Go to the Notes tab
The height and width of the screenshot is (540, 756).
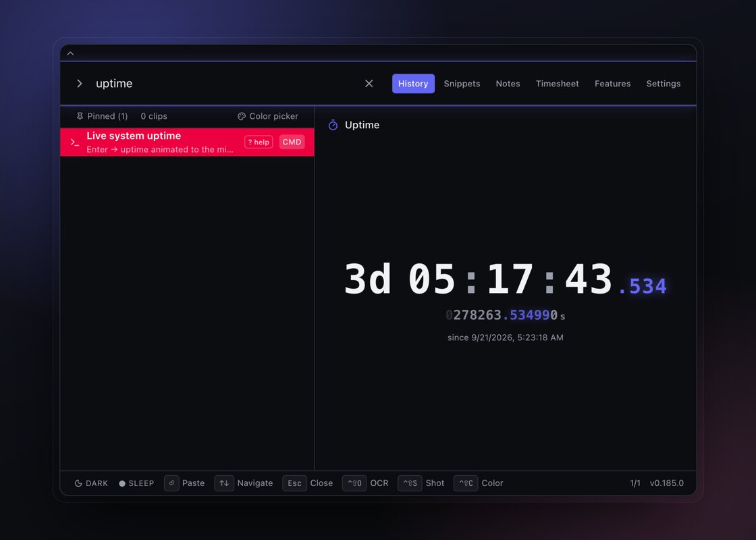(x=508, y=84)
